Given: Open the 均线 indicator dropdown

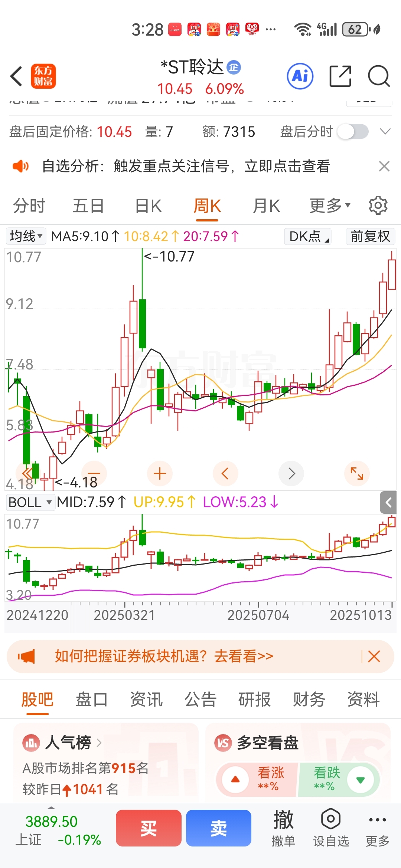Looking at the screenshot, I should (26, 236).
